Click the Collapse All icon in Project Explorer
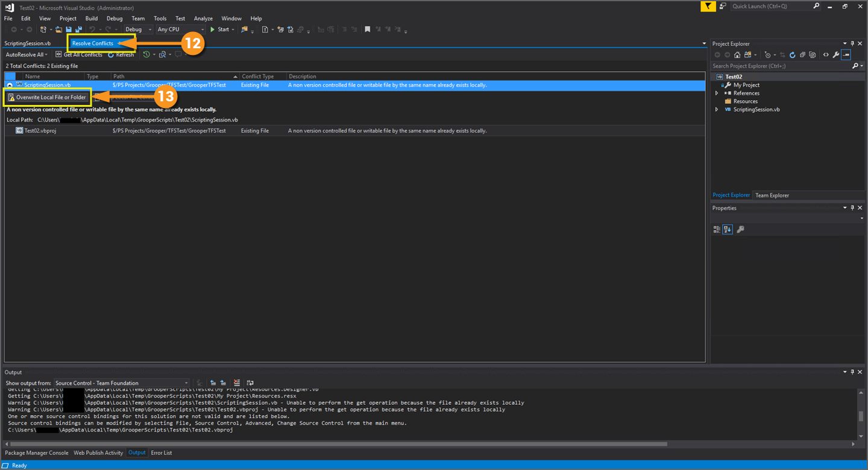 802,55
